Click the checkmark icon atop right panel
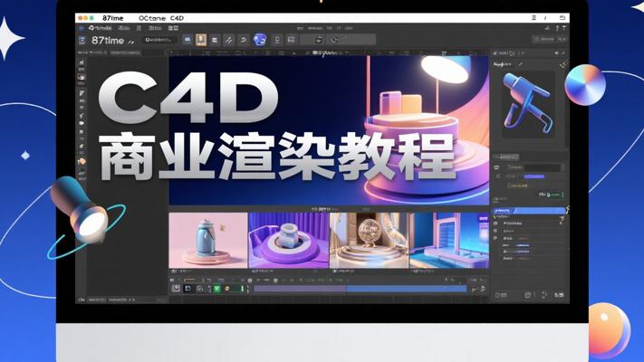The image size is (644, 362). tap(563, 63)
